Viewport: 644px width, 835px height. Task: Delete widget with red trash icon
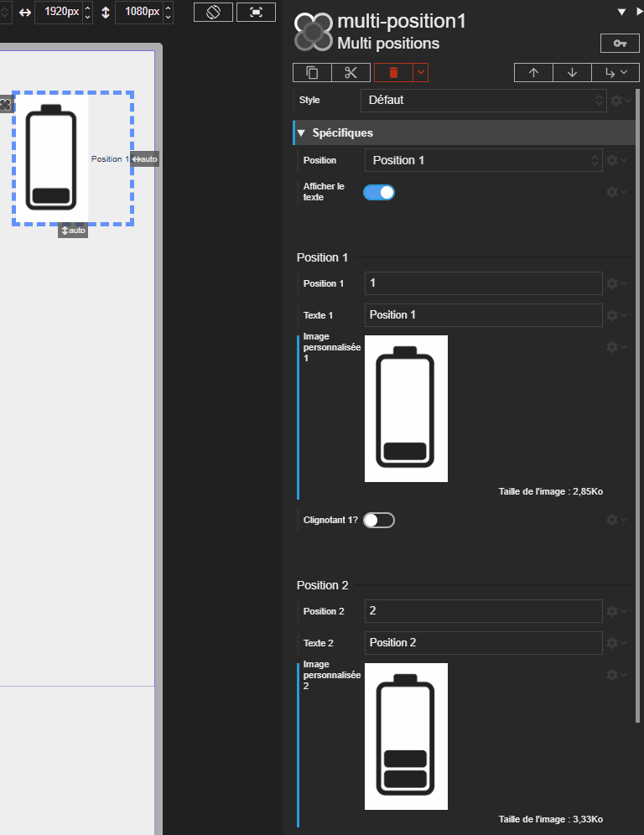[x=393, y=73]
